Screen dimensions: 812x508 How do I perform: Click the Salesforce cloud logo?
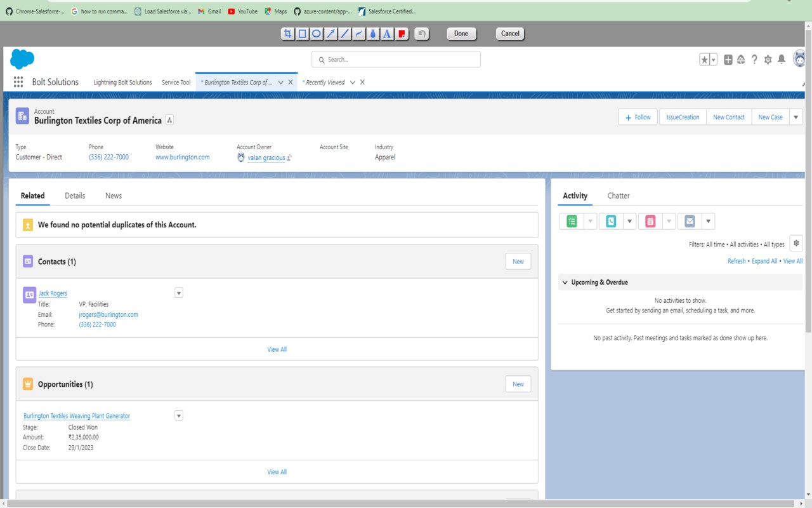click(x=22, y=59)
